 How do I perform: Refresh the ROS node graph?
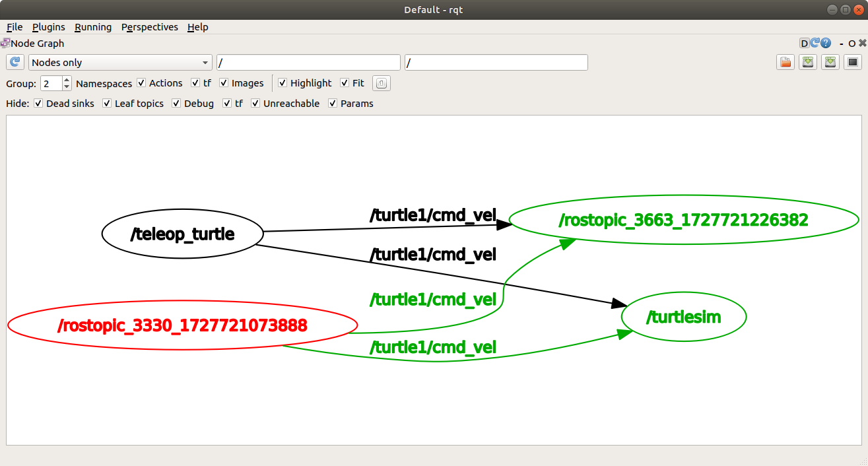[15, 62]
